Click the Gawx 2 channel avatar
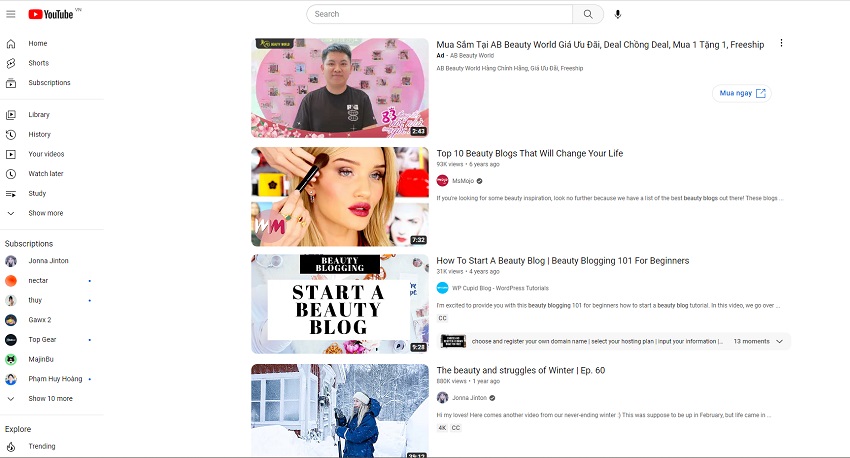The width and height of the screenshot is (850, 458). pyautogui.click(x=11, y=320)
